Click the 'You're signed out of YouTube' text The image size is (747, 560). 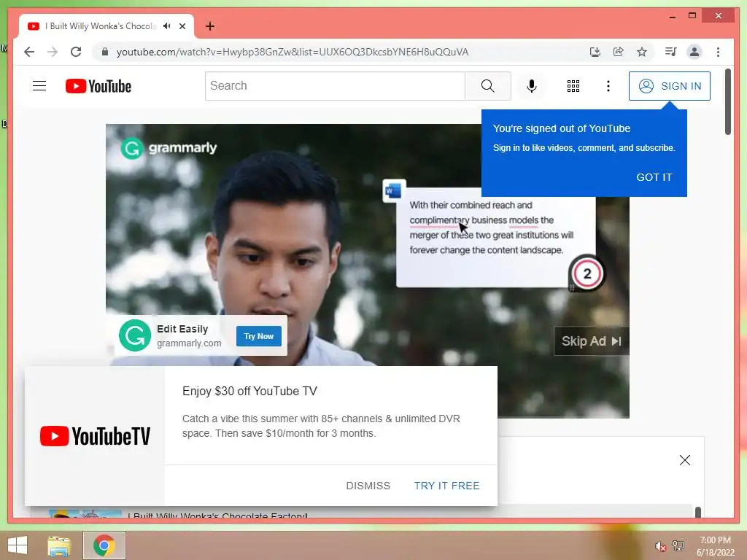[562, 128]
